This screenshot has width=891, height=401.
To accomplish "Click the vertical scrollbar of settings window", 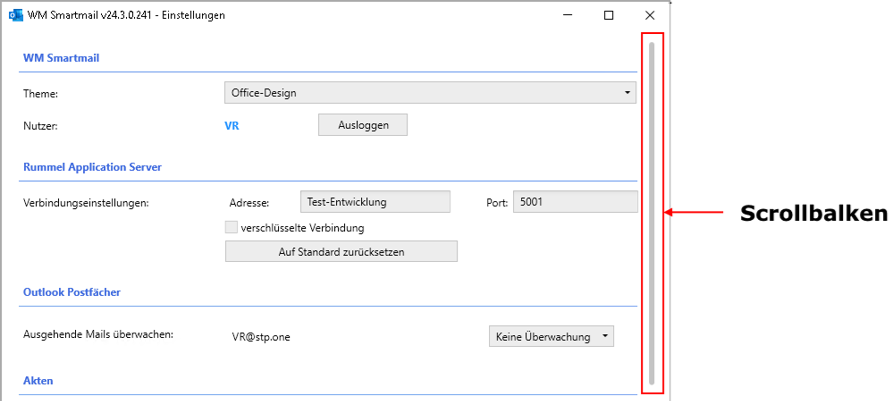I will (652, 213).
